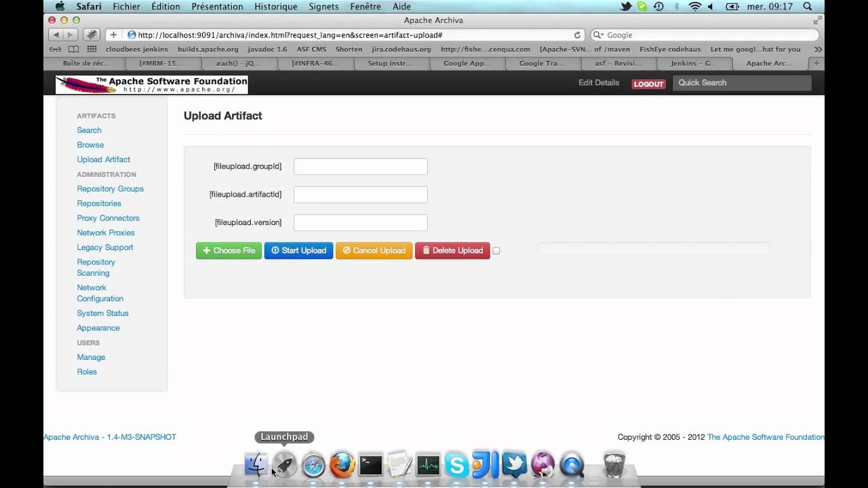This screenshot has width=868, height=488.
Task: Open Top Sites grid icon
Action: (92, 49)
